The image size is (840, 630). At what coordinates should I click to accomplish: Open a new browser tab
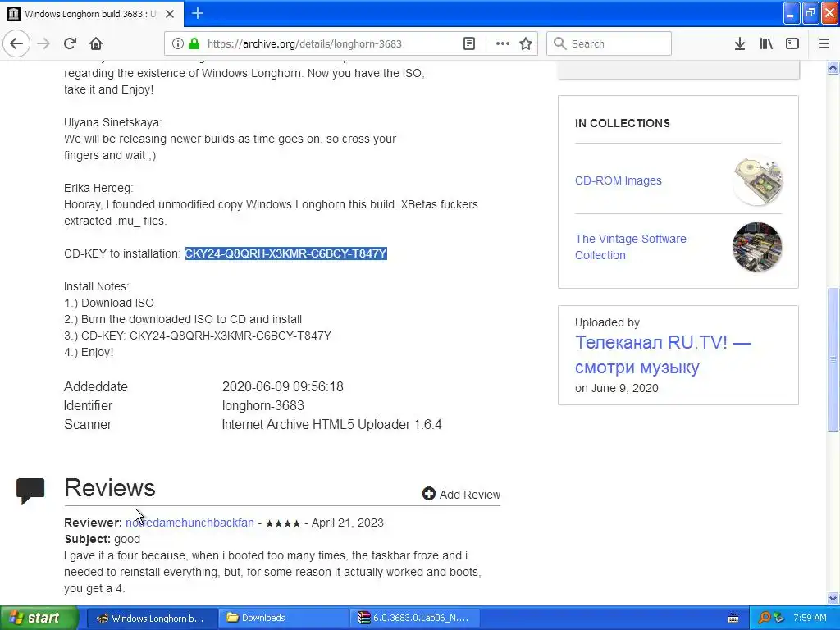point(197,13)
